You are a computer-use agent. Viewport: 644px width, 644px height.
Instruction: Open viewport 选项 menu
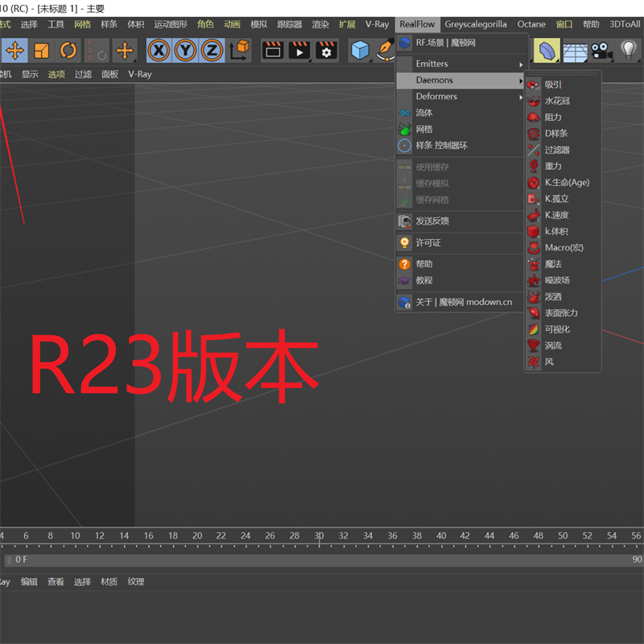(56, 74)
